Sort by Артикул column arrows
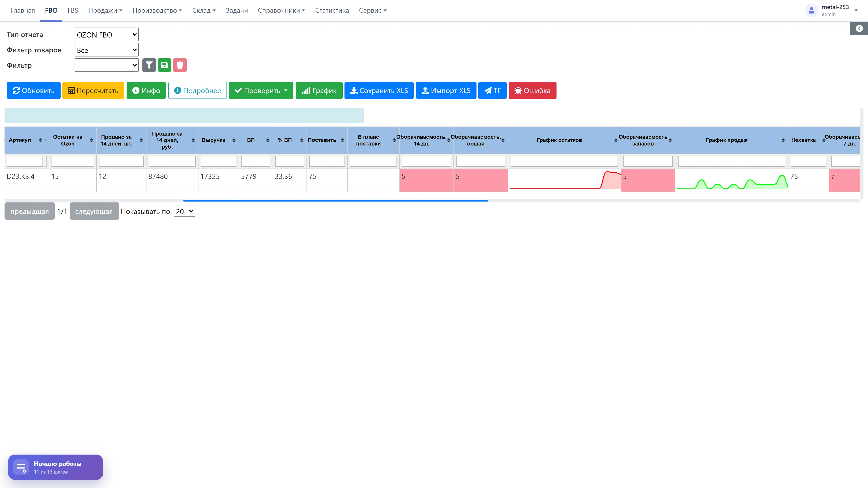The width and height of the screenshot is (868, 488). [40, 140]
